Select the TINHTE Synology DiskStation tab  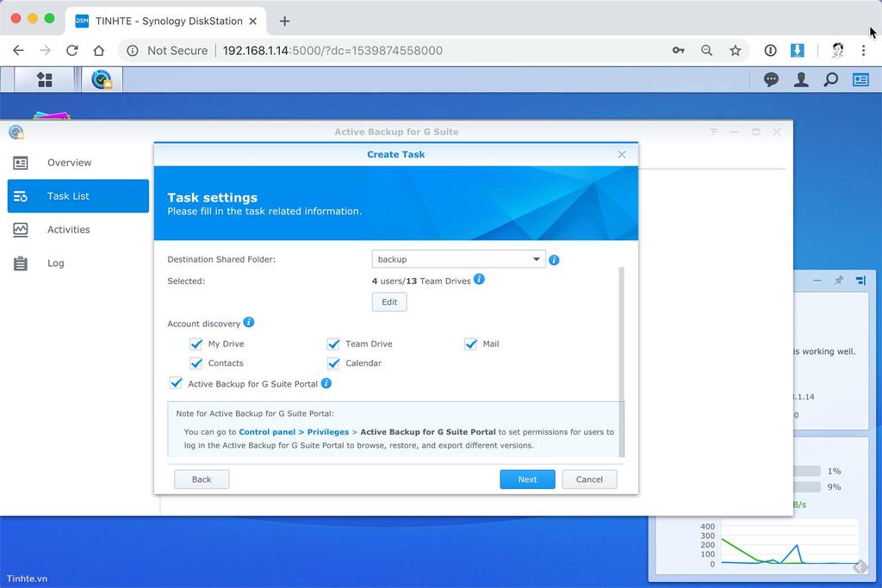pyautogui.click(x=166, y=22)
